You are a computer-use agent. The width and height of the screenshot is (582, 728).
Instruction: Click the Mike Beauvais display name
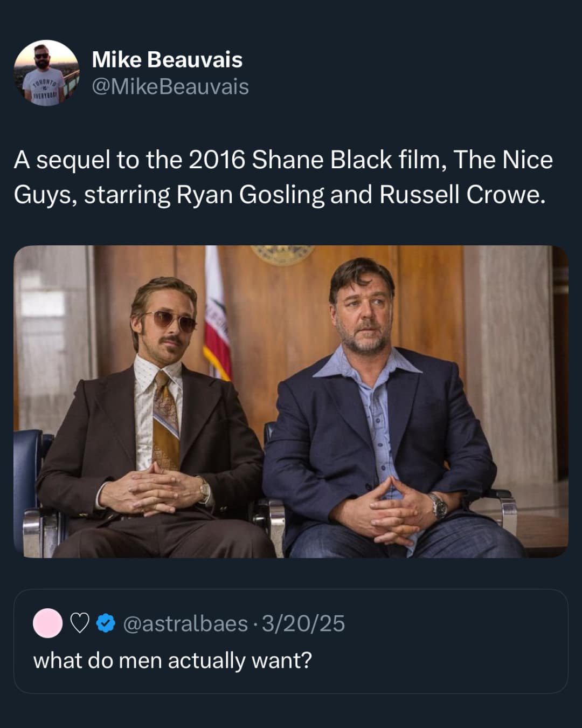(x=168, y=60)
